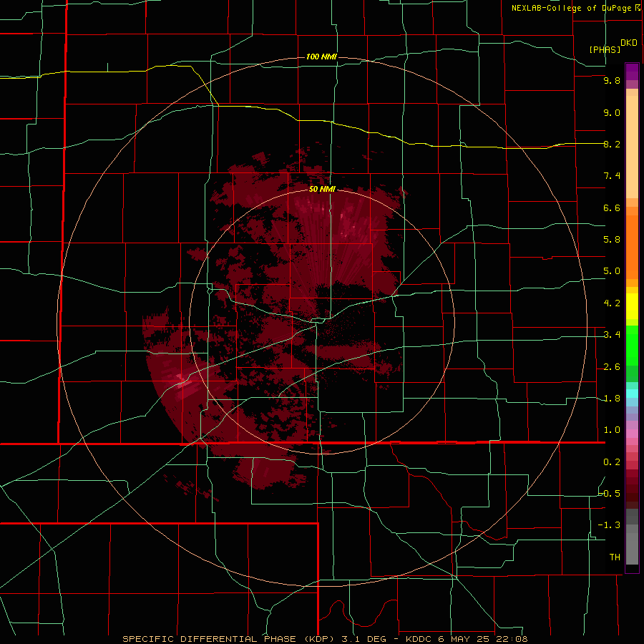This screenshot has height=644, width=644.
Task: Pick the bright green swatch on the color bar
Action: (632, 345)
